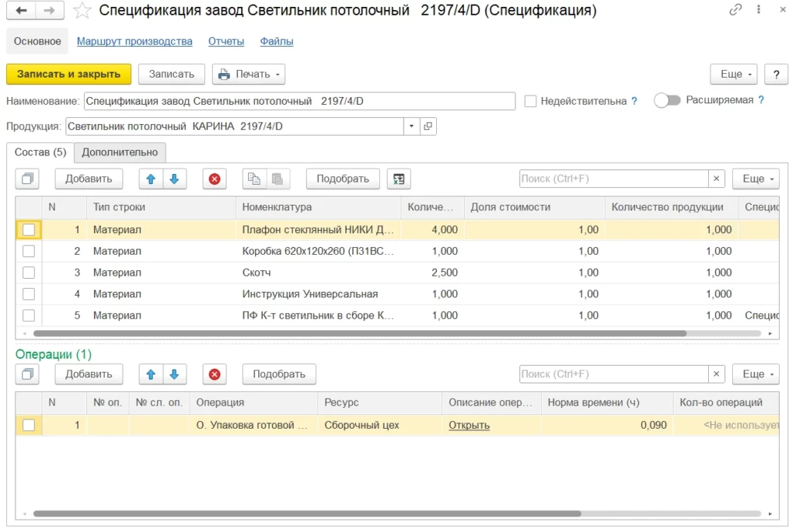
Task: Click the Состав table horizontal scrollbar
Action: click(360, 333)
